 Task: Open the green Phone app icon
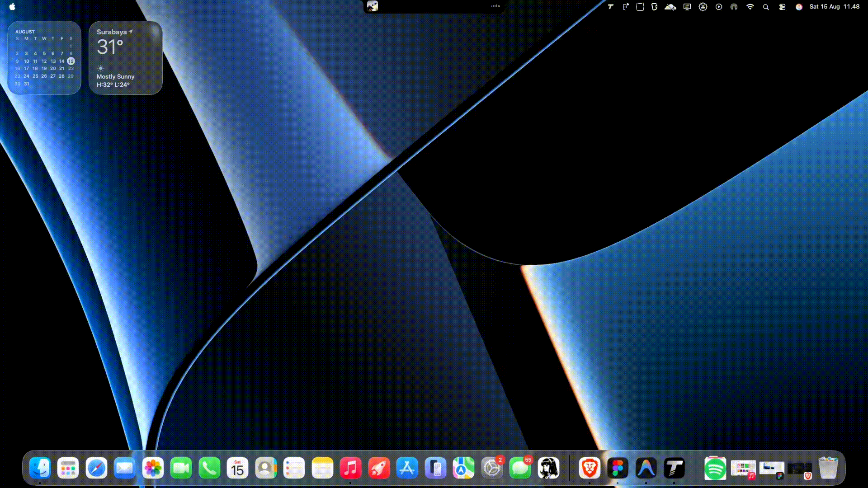[209, 468]
